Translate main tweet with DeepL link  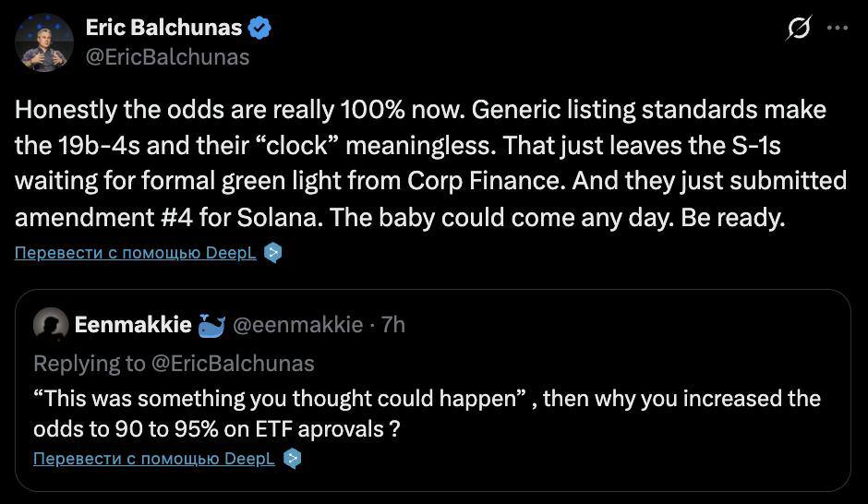point(135,253)
